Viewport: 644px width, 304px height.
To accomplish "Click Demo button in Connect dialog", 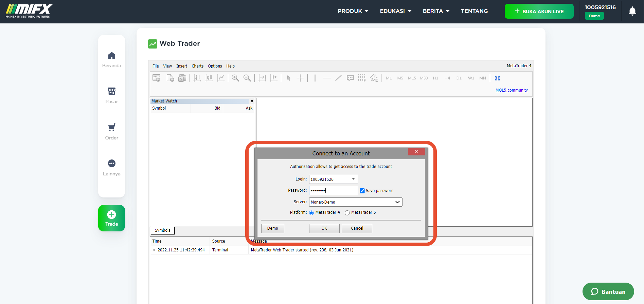I will pos(273,228).
